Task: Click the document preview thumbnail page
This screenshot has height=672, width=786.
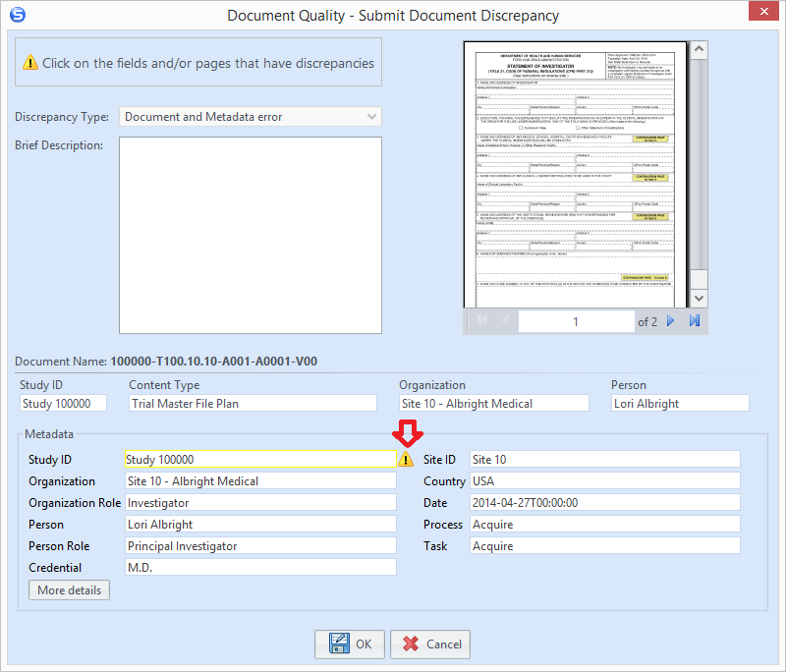Action: coord(575,175)
